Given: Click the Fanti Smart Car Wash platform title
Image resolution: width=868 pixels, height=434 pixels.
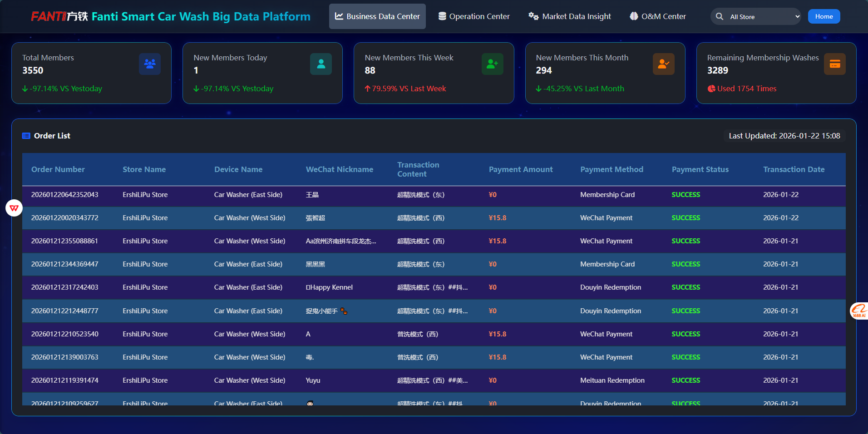Looking at the screenshot, I should click(x=201, y=17).
